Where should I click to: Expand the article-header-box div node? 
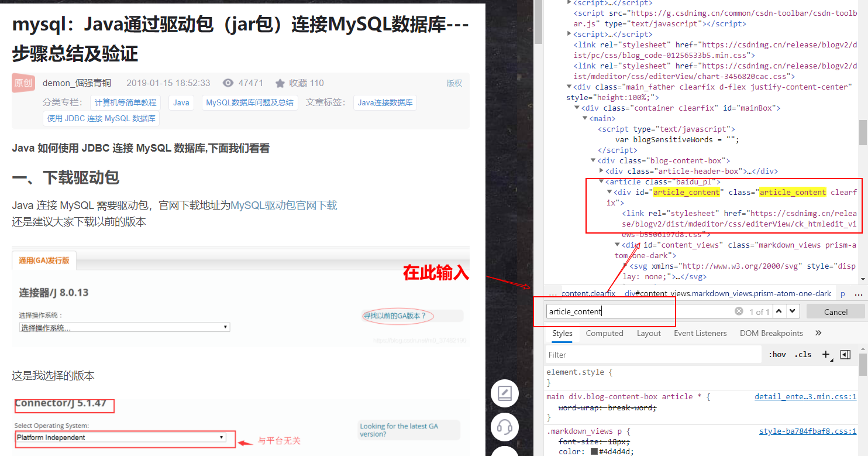(x=601, y=171)
